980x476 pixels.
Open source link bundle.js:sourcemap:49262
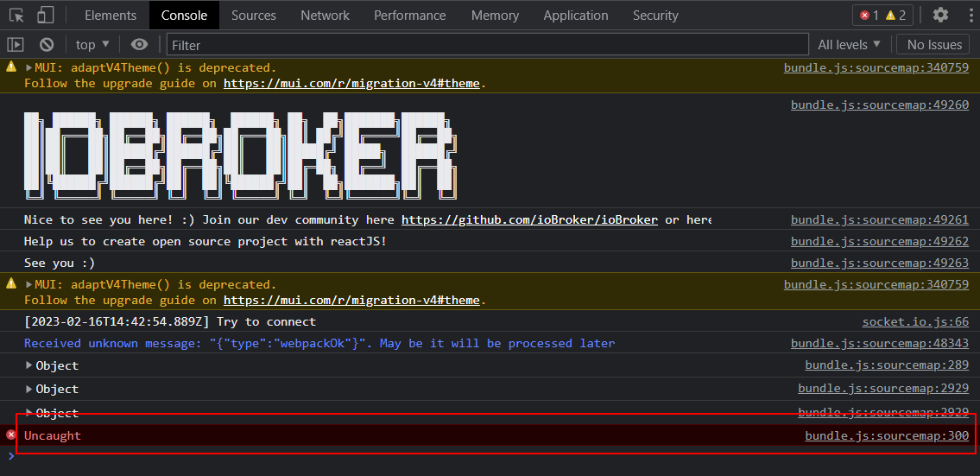point(879,241)
